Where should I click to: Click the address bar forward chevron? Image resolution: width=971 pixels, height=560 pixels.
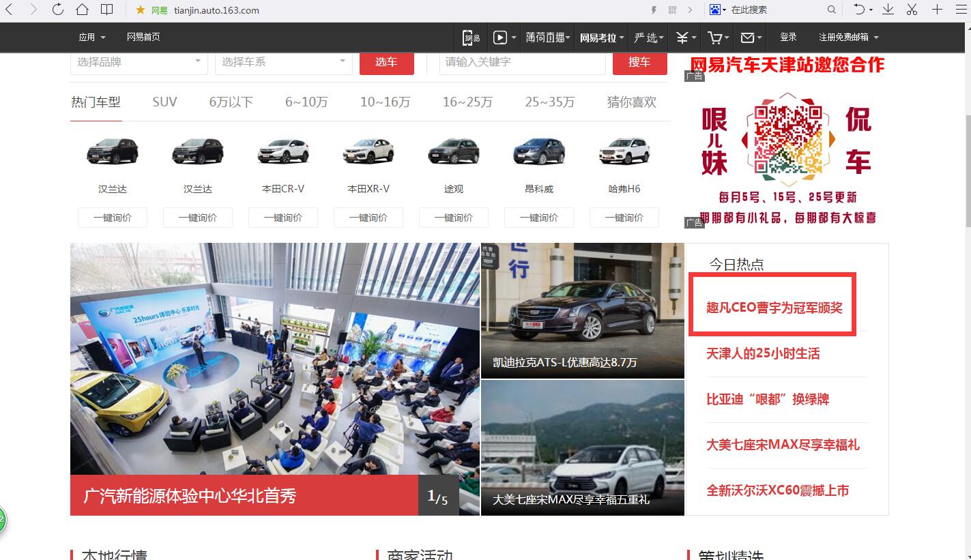tap(691, 10)
